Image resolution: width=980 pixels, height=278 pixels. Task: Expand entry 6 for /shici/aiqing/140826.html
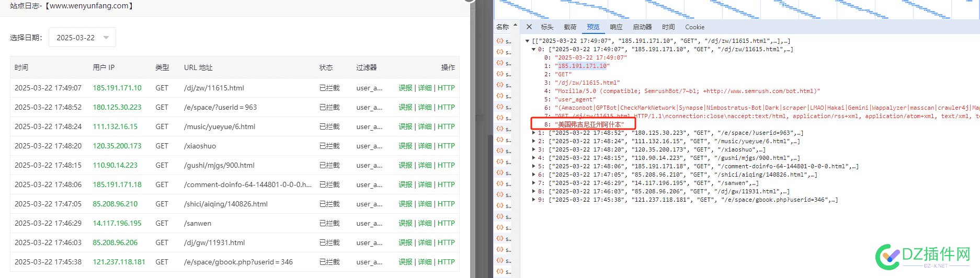pos(533,175)
